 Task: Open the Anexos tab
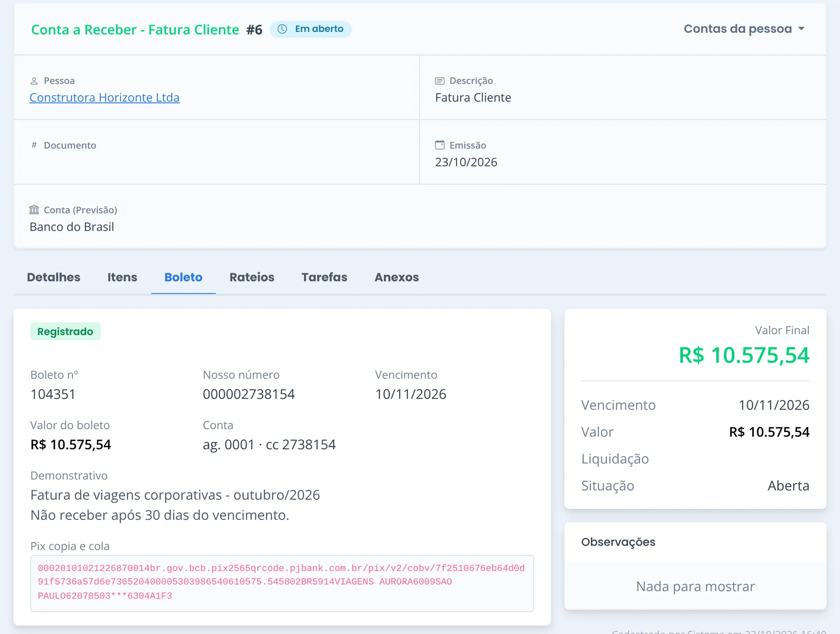point(397,277)
